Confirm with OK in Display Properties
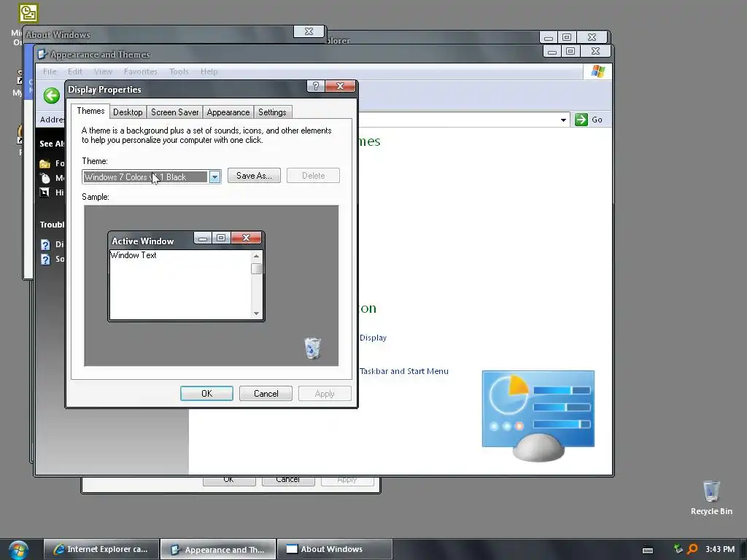This screenshot has height=560, width=747. coord(206,394)
